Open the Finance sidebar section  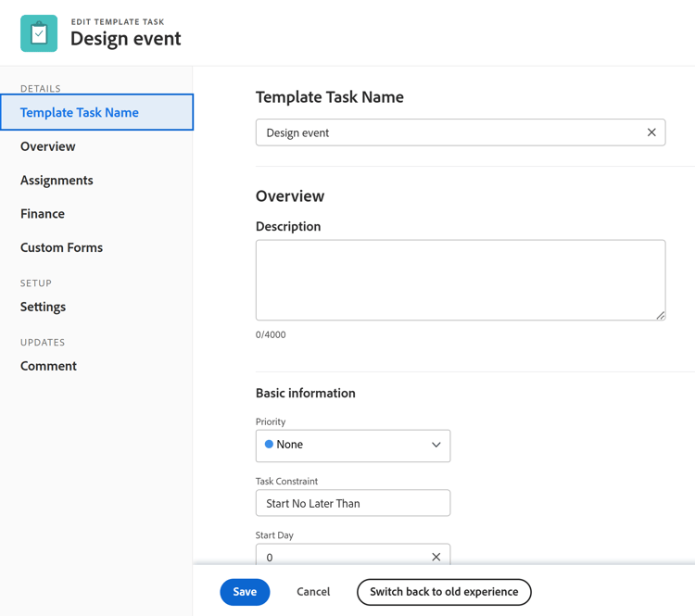point(43,214)
